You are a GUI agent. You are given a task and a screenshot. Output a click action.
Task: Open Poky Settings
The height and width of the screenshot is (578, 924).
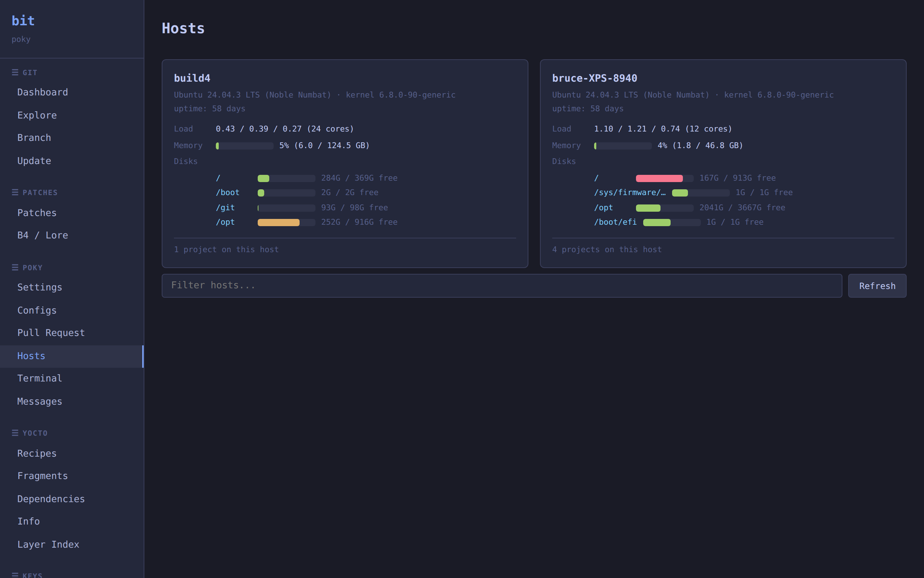[x=72, y=287]
